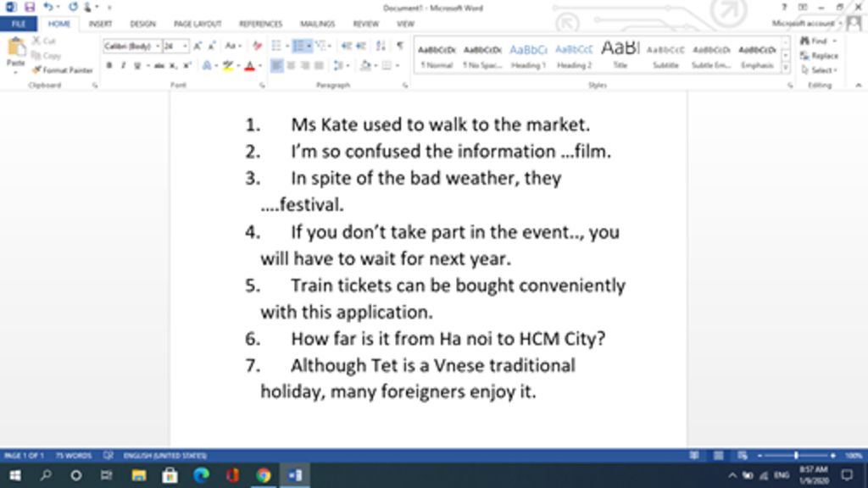Toggle numbered list formatting
The width and height of the screenshot is (868, 488).
pos(298,46)
